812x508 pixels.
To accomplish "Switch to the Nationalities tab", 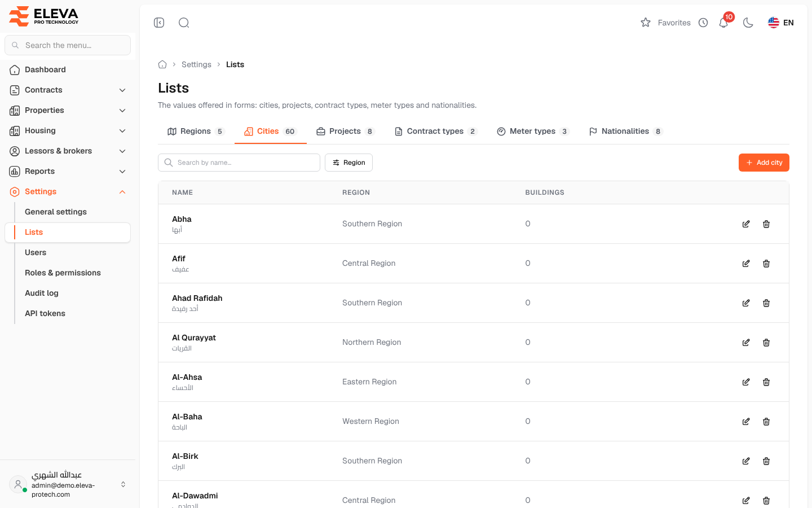I will coord(625,132).
